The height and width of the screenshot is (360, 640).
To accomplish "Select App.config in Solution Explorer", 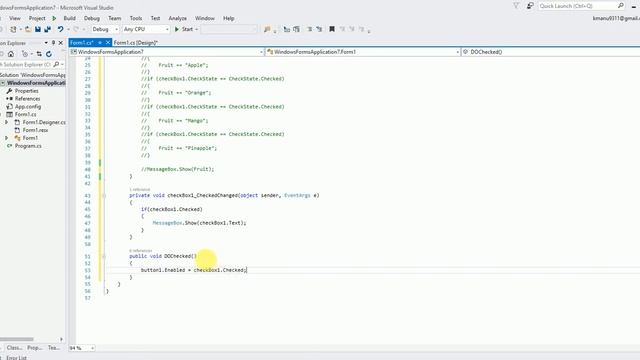I will pyautogui.click(x=28, y=107).
